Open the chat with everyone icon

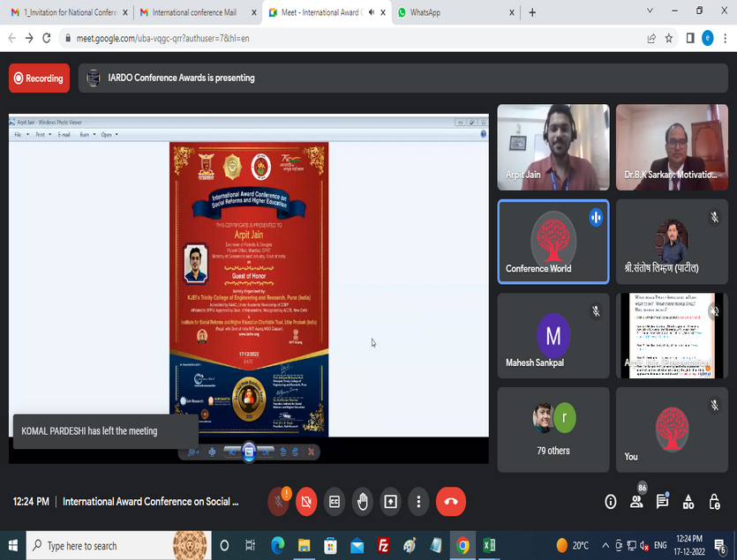pos(662,502)
